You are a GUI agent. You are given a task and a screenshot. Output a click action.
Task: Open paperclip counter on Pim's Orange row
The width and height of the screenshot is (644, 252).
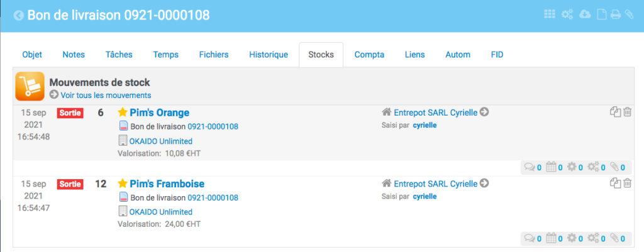[618, 167]
